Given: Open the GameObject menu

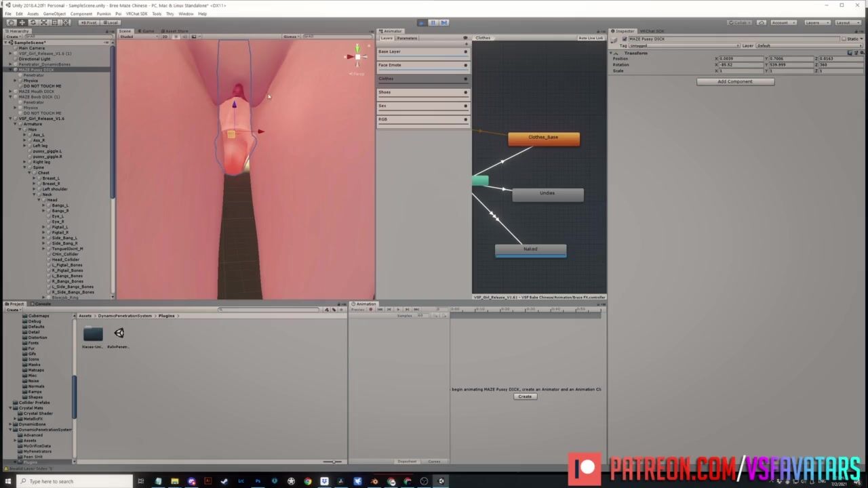Looking at the screenshot, I should (54, 14).
